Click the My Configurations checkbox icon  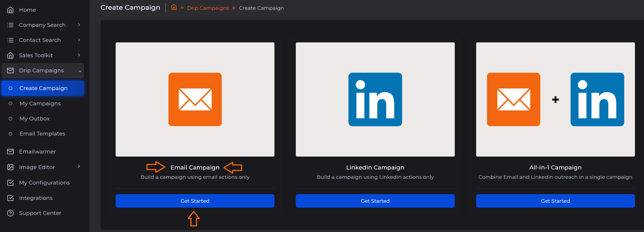click(10, 183)
